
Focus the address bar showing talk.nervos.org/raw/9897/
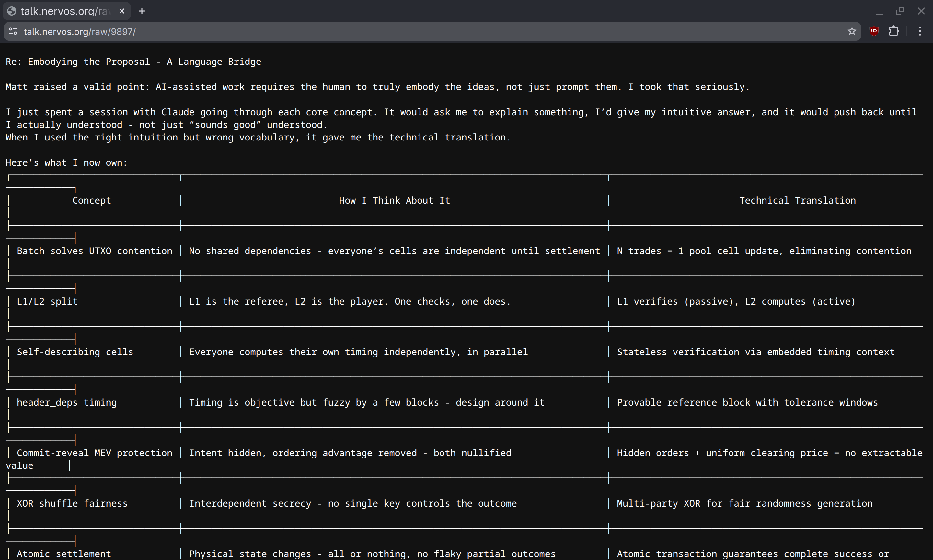coord(415,31)
